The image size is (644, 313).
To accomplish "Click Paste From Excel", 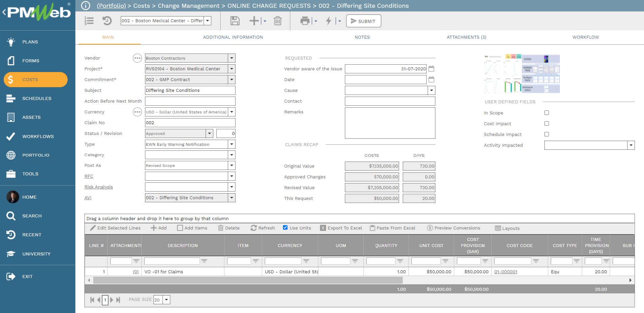I will tap(393, 228).
